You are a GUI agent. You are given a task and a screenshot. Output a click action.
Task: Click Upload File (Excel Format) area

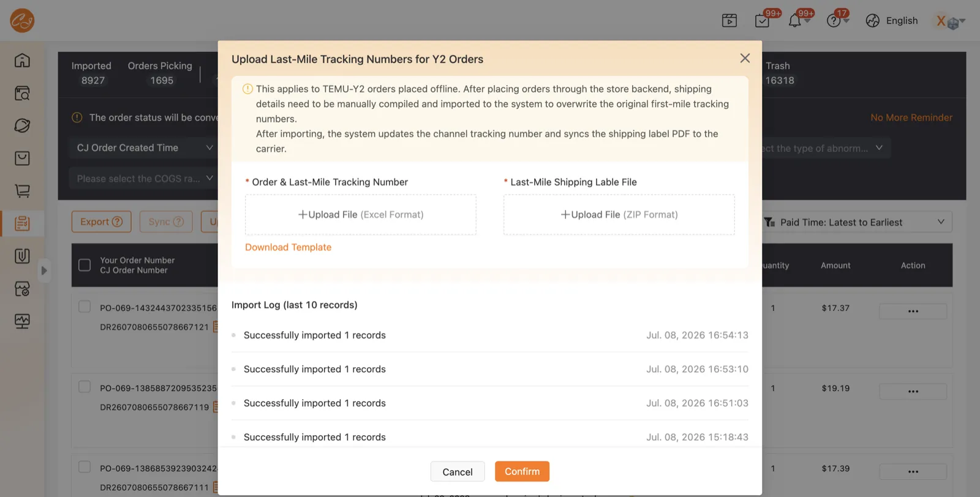pos(361,215)
